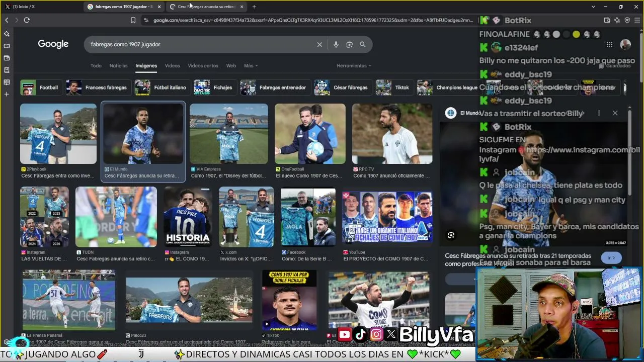644x362 pixels.
Task: Select the Noticias results tab
Action: coord(119,66)
